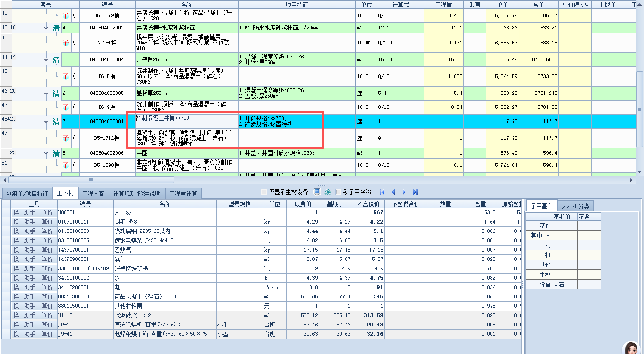Open 计算规则/附注说明 tab
644x354 pixels.
(137, 194)
